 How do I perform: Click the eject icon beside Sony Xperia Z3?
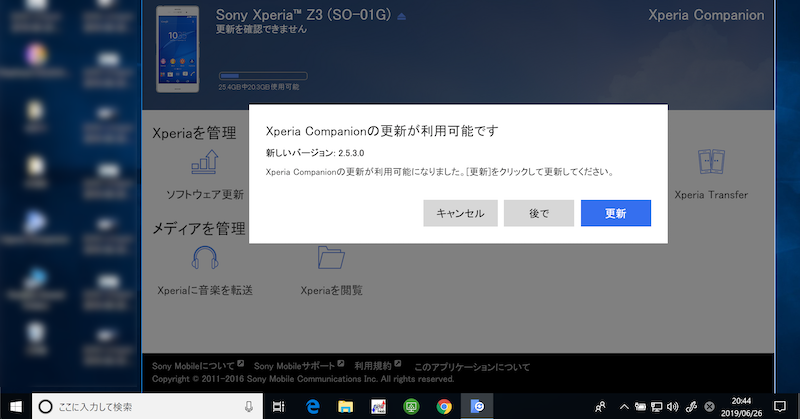(402, 17)
